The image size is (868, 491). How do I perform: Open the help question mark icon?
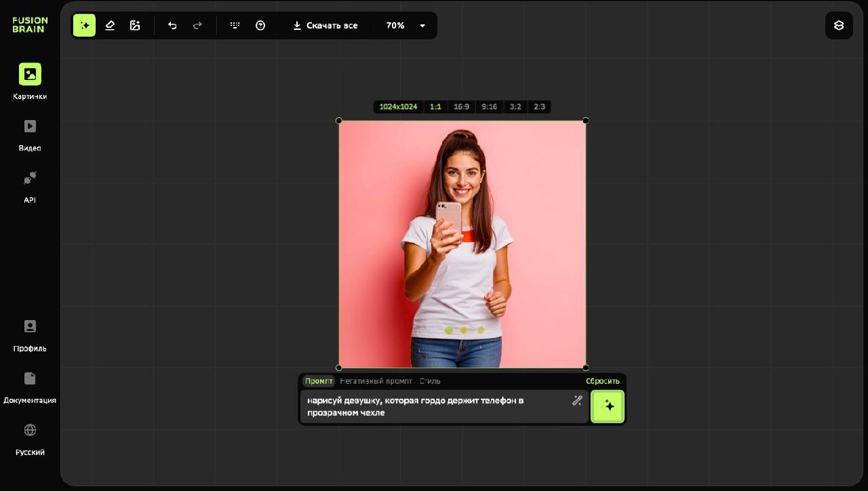(x=260, y=26)
